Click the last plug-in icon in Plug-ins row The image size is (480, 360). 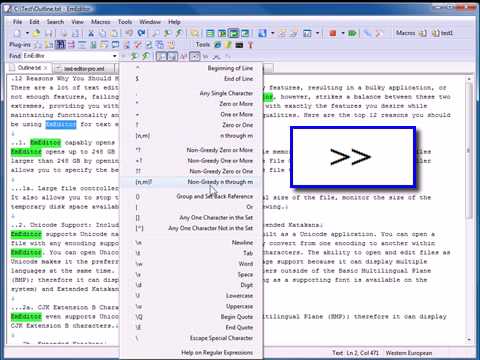point(171,44)
